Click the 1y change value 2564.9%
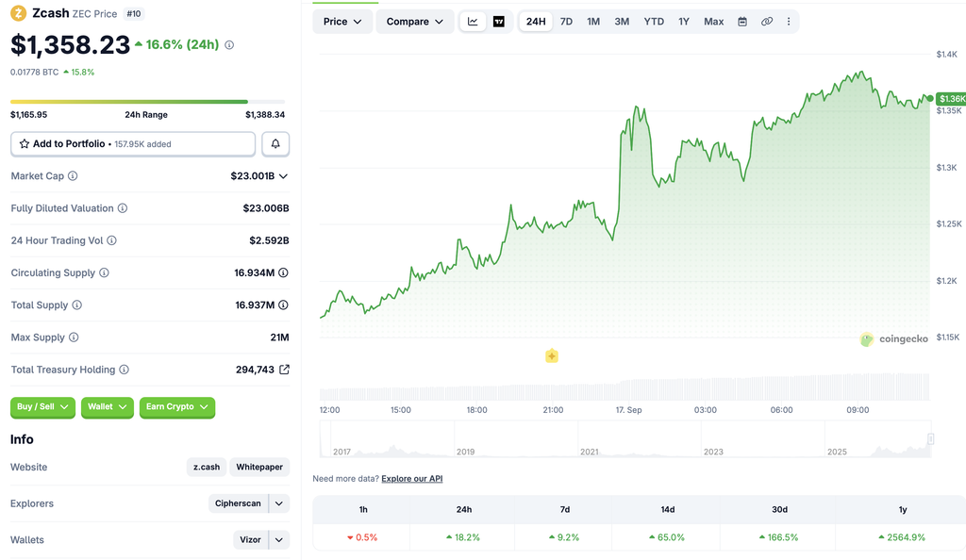The height and width of the screenshot is (560, 966). pos(901,537)
